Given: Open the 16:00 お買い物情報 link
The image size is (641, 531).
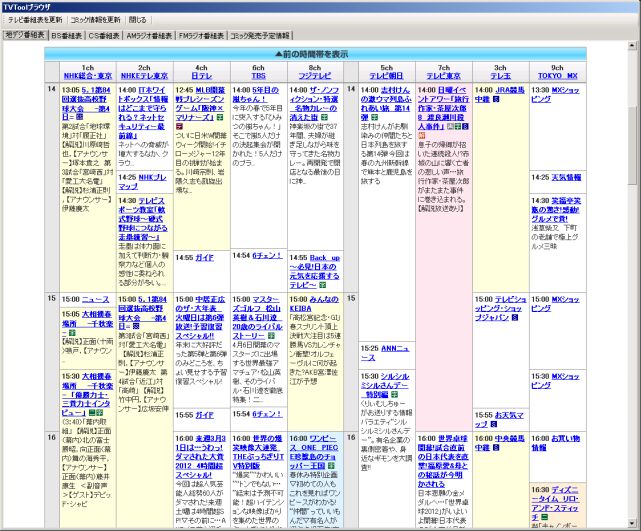Looking at the screenshot, I should pyautogui.click(x=556, y=443).
